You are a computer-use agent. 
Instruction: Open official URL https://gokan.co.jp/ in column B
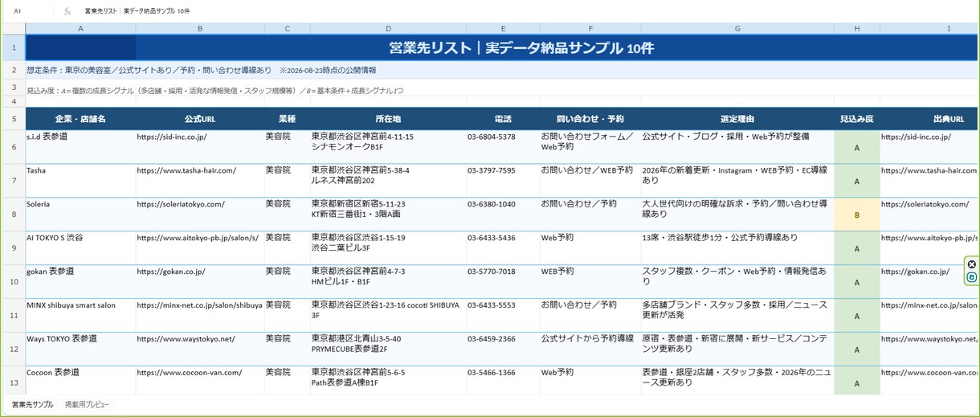tap(171, 272)
